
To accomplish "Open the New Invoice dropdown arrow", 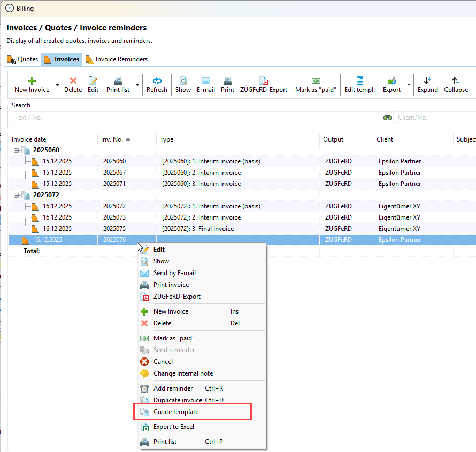I will (58, 85).
